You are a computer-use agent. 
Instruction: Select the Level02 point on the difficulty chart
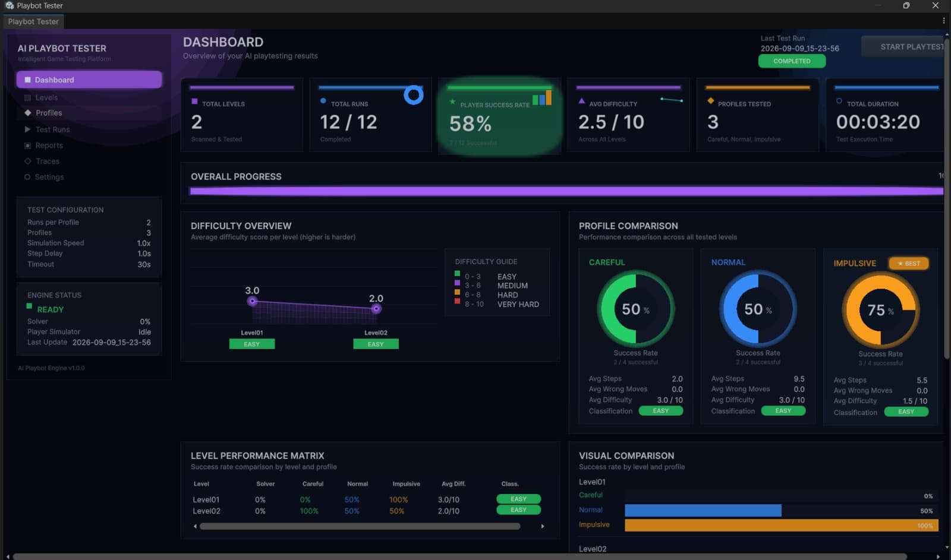click(376, 309)
